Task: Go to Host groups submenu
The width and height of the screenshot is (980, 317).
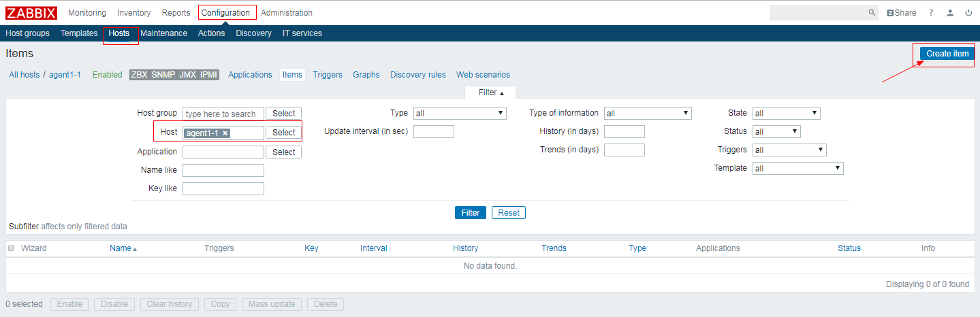Action: pyautogui.click(x=27, y=33)
